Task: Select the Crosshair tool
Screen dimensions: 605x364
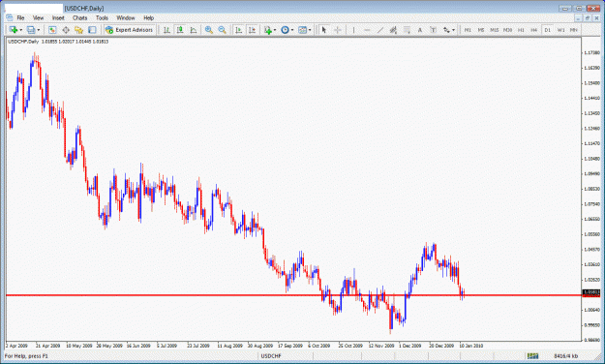Action: pos(337,30)
